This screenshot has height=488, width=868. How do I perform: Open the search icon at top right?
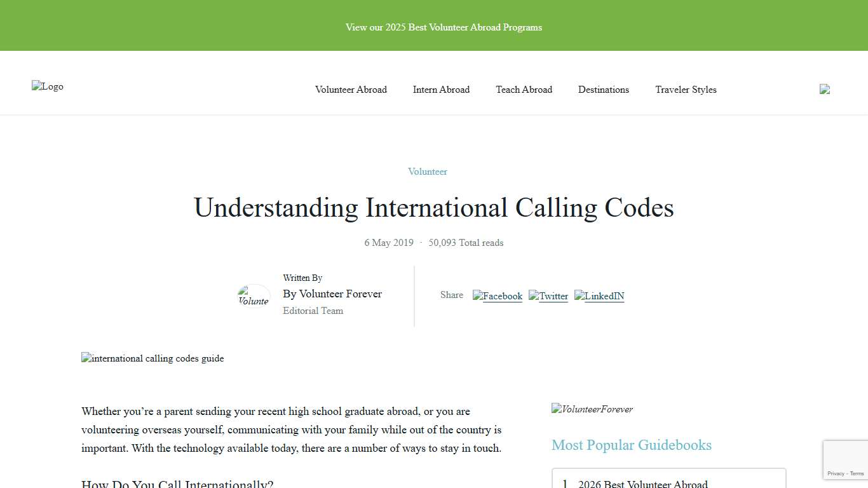point(824,89)
